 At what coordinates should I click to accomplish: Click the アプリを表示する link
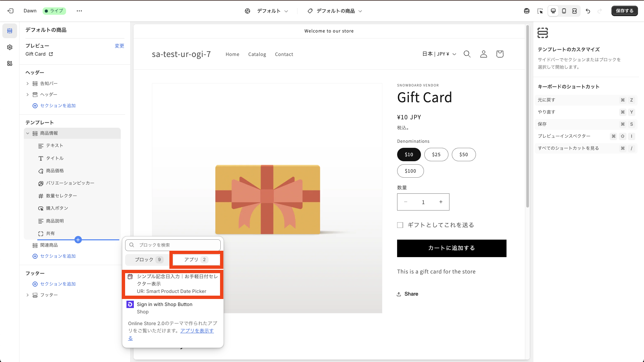coord(197,331)
